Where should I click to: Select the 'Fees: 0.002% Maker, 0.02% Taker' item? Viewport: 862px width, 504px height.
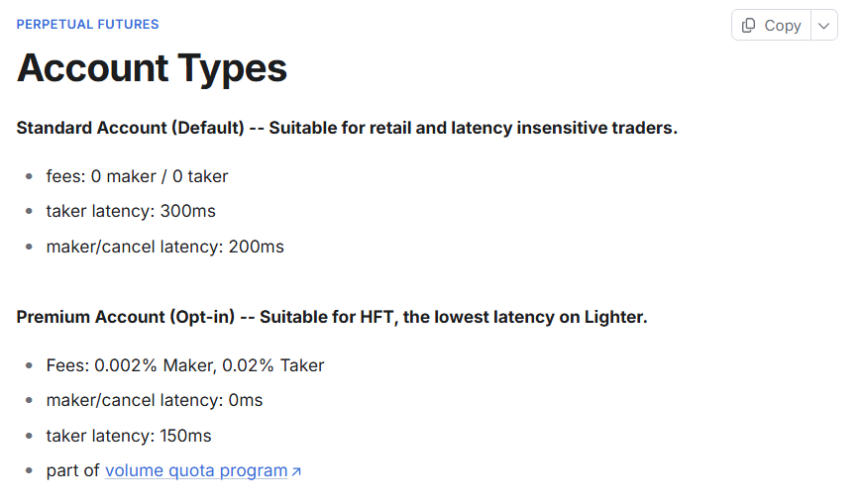185,365
